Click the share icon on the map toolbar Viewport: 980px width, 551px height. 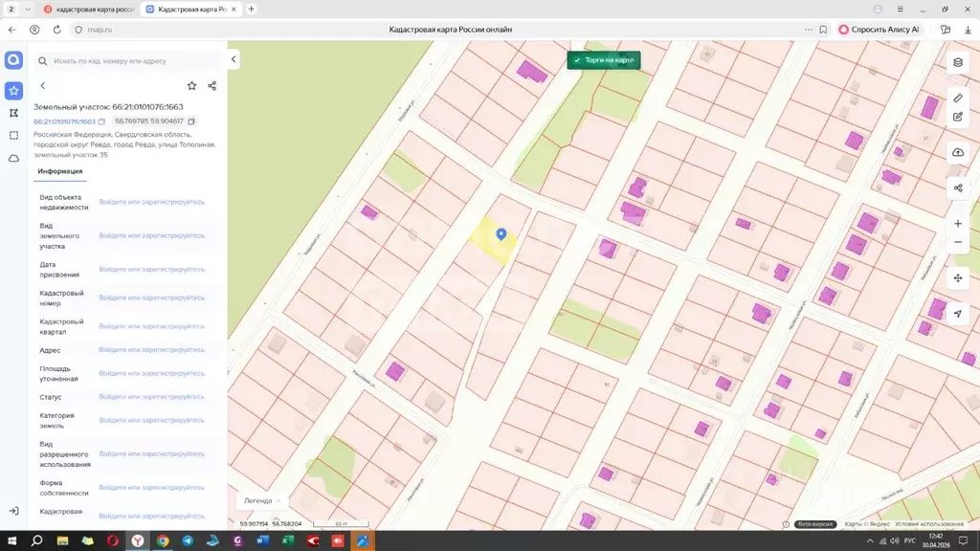pyautogui.click(x=957, y=188)
